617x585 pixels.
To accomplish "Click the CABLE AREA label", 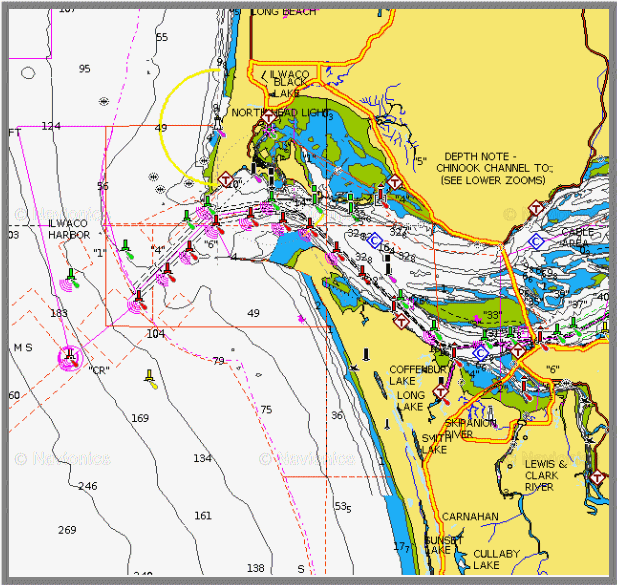I will 577,237.
